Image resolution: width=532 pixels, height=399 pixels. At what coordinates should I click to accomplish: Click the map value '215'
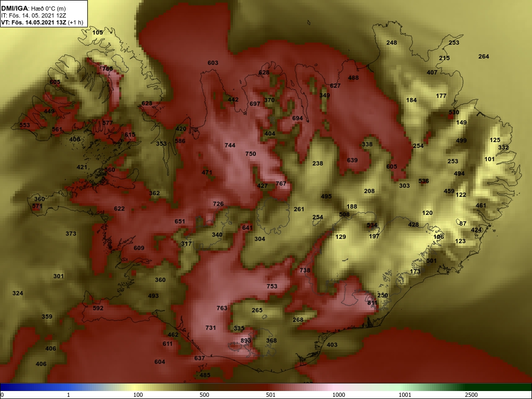click(444, 58)
